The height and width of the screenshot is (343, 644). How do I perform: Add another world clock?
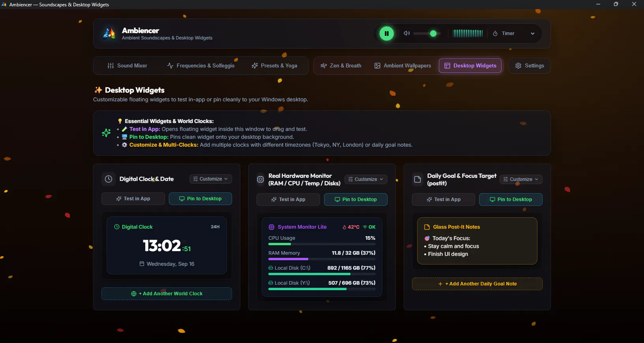167,294
